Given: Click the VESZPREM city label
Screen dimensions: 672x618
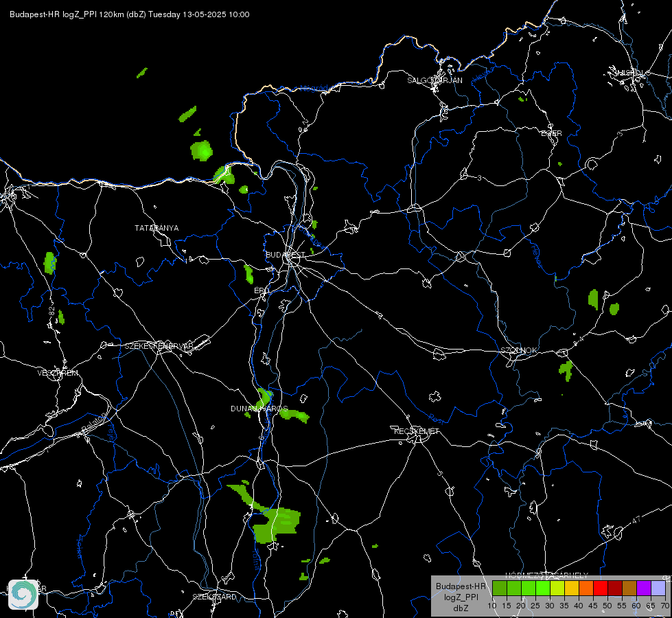Looking at the screenshot, I should 58,373.
